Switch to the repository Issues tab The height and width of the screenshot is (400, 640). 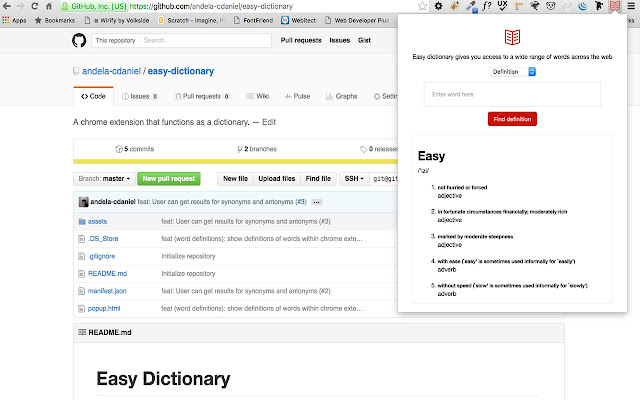(140, 96)
